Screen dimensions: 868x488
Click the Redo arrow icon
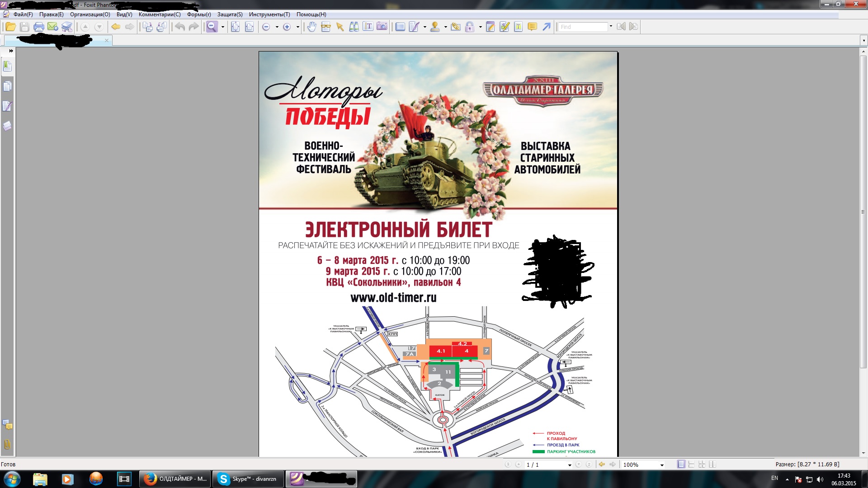point(193,27)
